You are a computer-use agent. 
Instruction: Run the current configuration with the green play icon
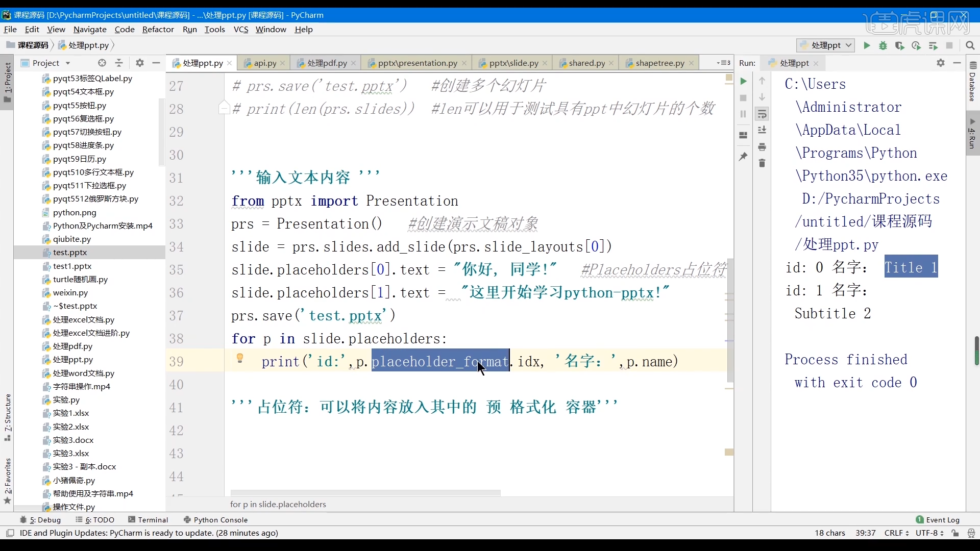click(x=867, y=46)
